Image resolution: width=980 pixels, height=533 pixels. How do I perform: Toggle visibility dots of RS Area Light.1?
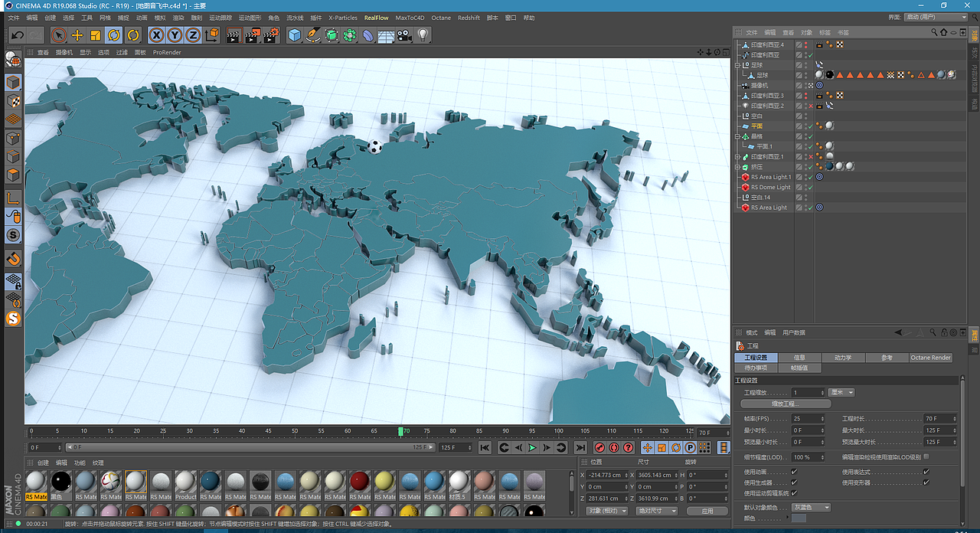(805, 177)
